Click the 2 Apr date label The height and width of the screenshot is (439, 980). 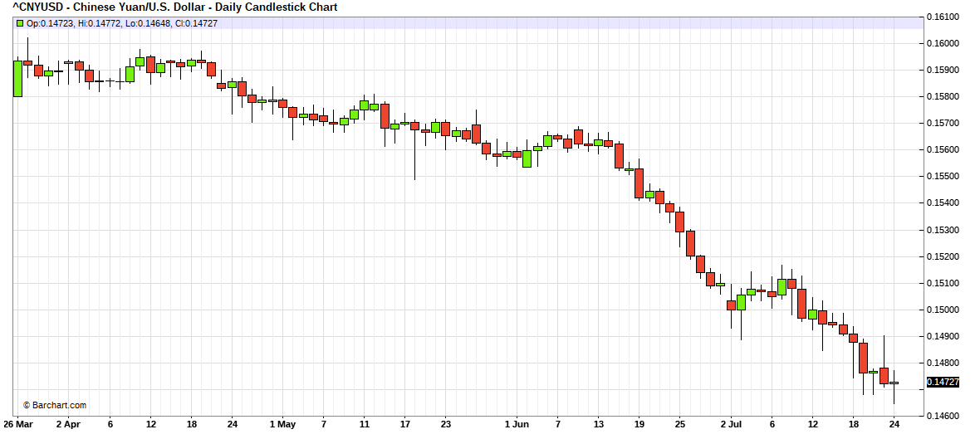tap(69, 423)
